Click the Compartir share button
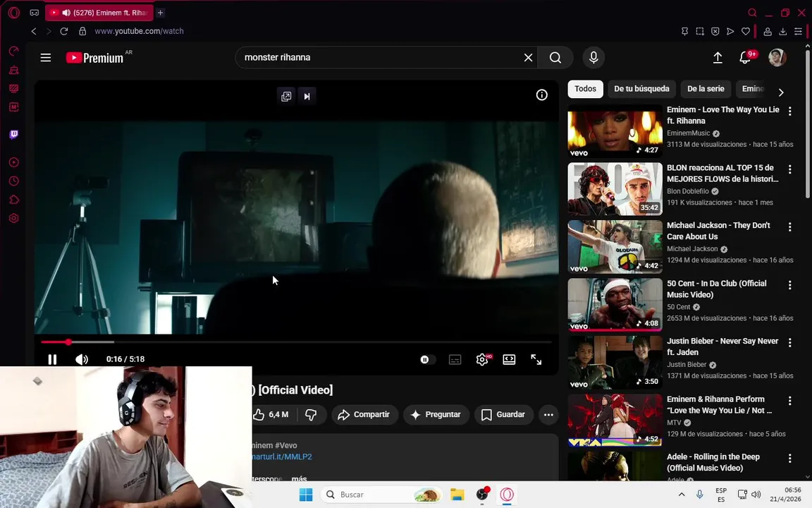Viewport: 812px width, 508px height. [x=364, y=415]
